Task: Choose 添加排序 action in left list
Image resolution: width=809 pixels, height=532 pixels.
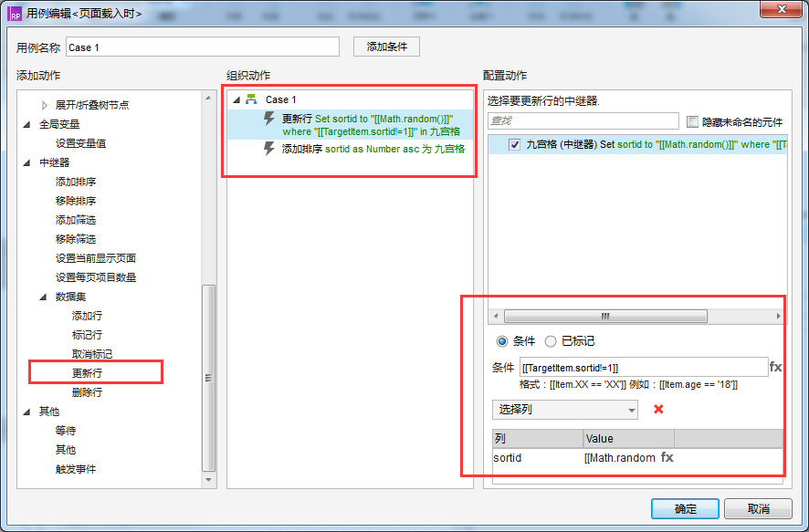Action: (x=76, y=182)
